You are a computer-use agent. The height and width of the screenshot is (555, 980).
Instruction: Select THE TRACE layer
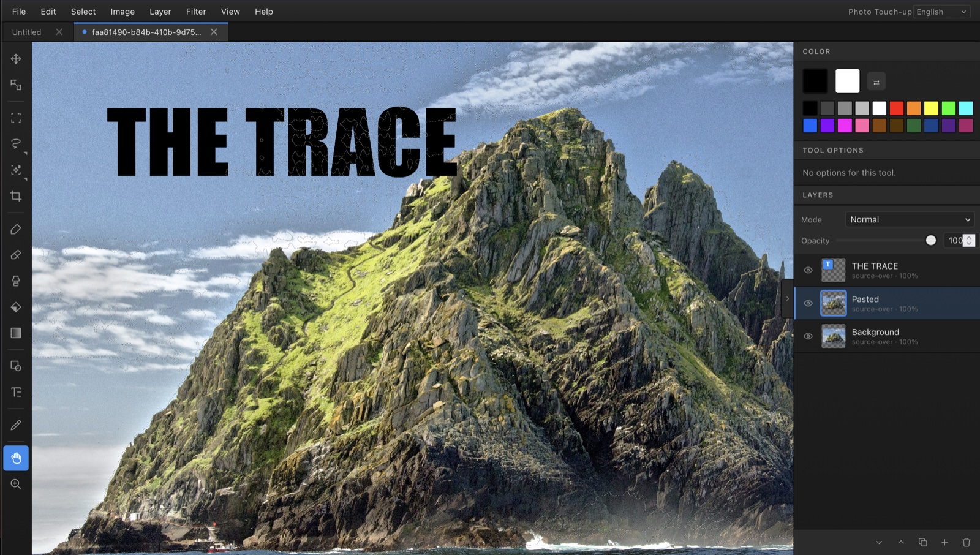(x=887, y=270)
